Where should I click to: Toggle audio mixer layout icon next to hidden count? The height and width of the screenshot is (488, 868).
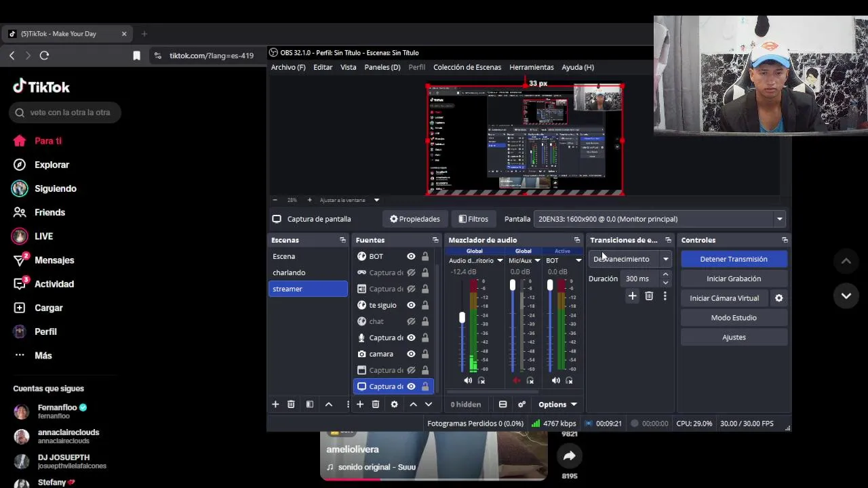[502, 404]
